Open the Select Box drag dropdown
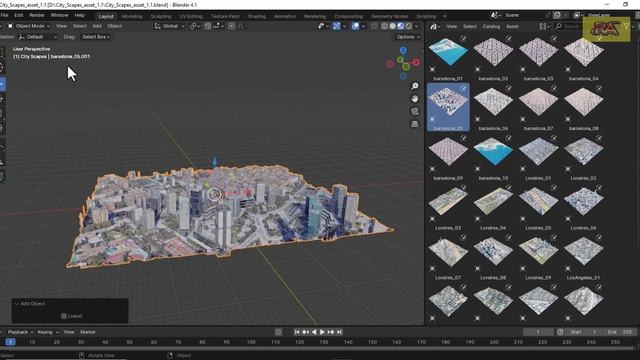 click(96, 37)
